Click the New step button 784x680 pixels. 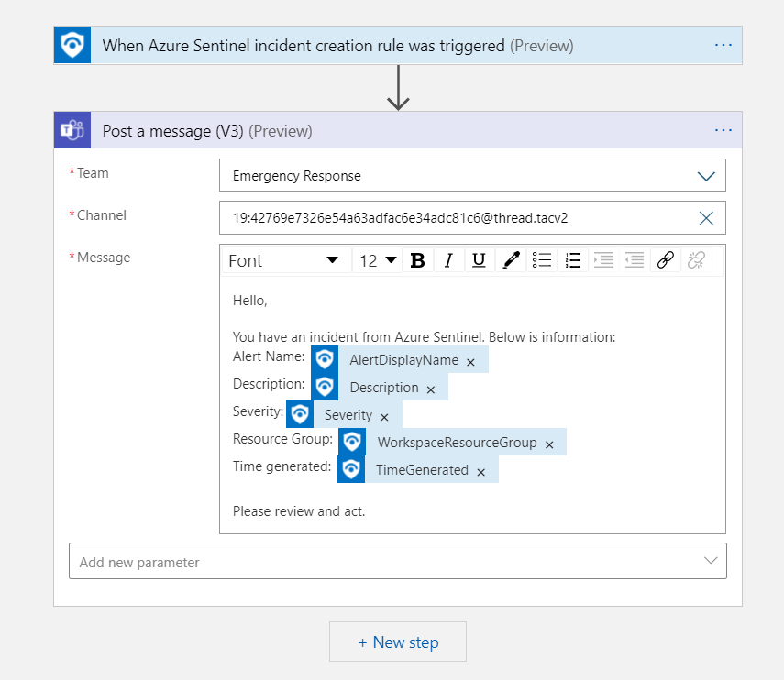[398, 642]
